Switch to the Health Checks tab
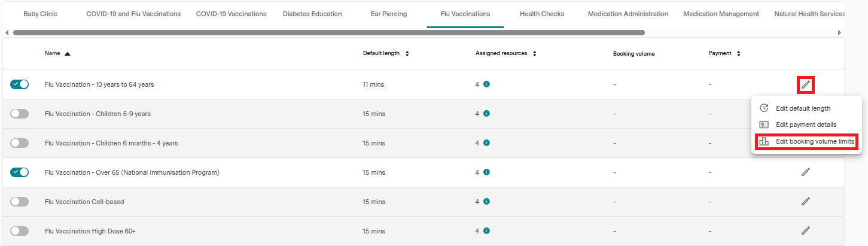 (x=541, y=14)
